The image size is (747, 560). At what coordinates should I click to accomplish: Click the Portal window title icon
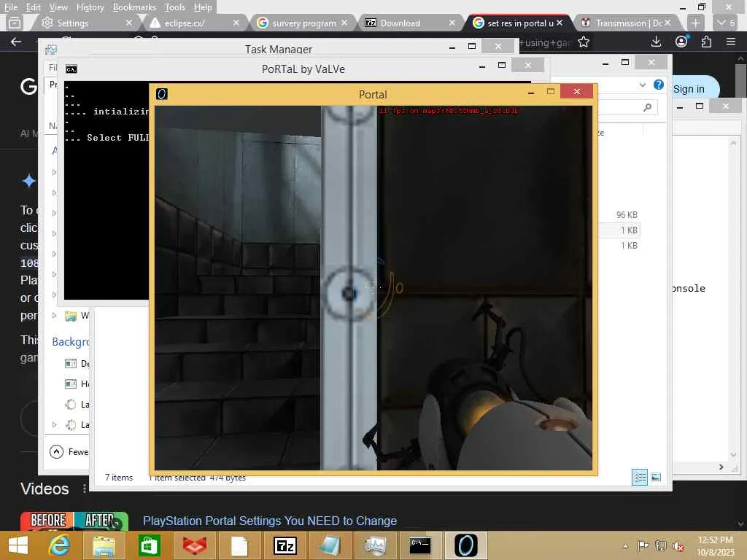click(162, 94)
